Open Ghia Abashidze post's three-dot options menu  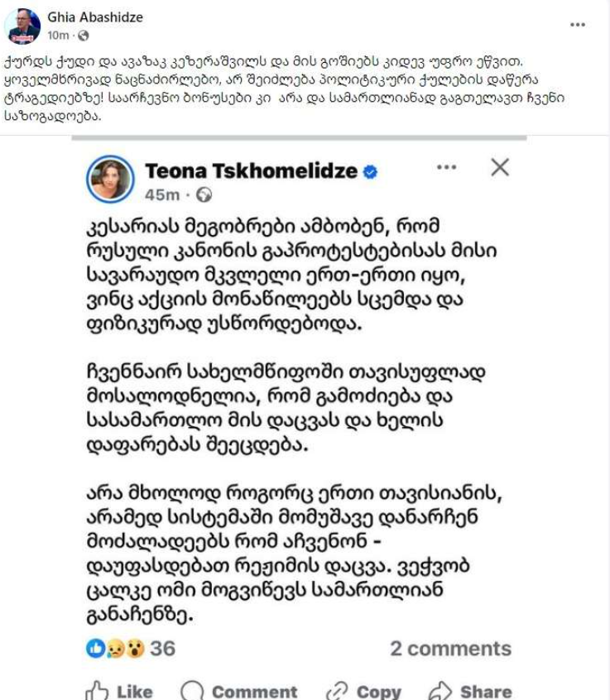pyautogui.click(x=578, y=25)
